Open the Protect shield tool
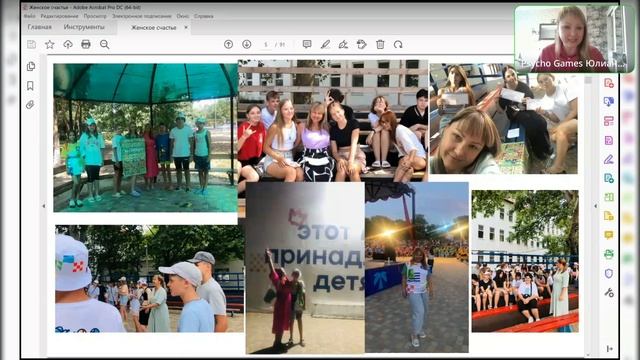Screen dimensions: 640x360 pos(609,273)
